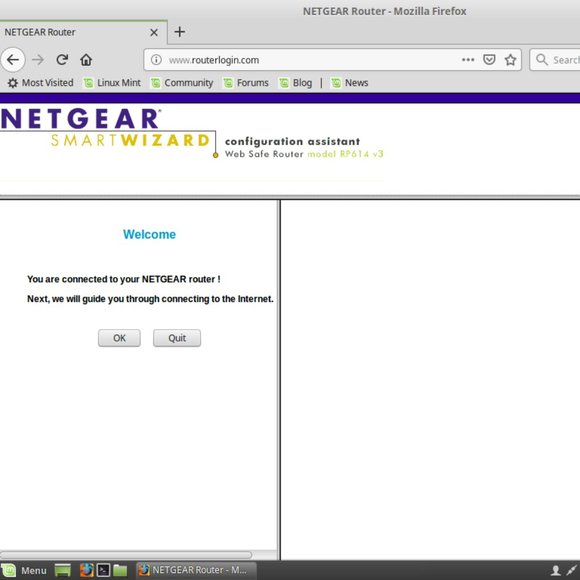Reload the current page
580x580 pixels.
click(x=62, y=60)
